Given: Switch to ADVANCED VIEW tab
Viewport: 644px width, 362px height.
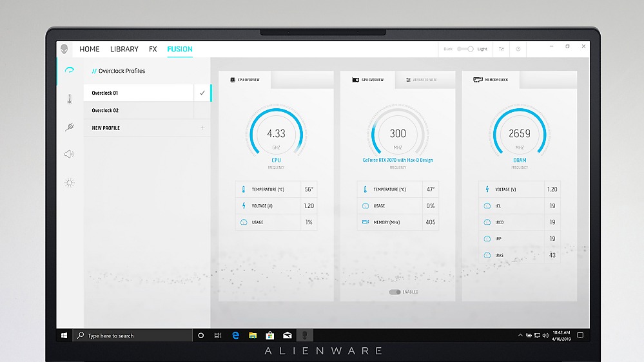Looking at the screenshot, I should (x=421, y=80).
